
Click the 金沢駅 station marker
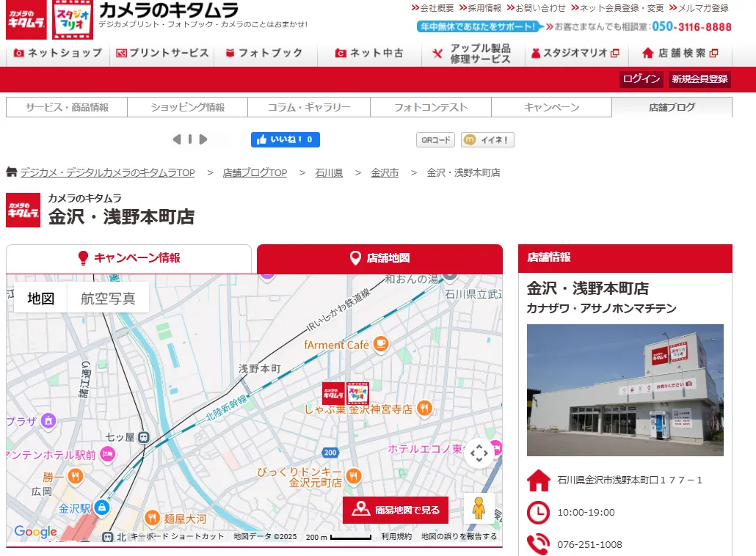[102, 508]
